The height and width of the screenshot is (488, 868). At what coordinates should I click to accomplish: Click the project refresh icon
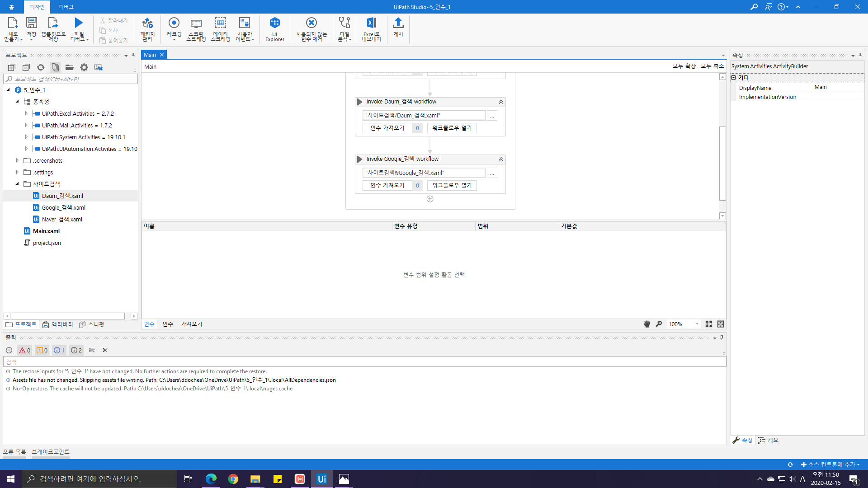[x=41, y=67]
